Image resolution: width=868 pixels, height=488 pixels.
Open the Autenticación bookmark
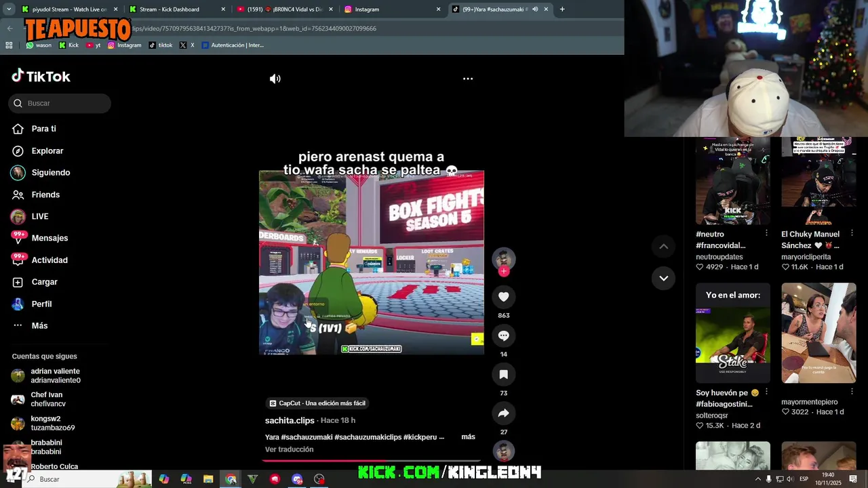[233, 45]
